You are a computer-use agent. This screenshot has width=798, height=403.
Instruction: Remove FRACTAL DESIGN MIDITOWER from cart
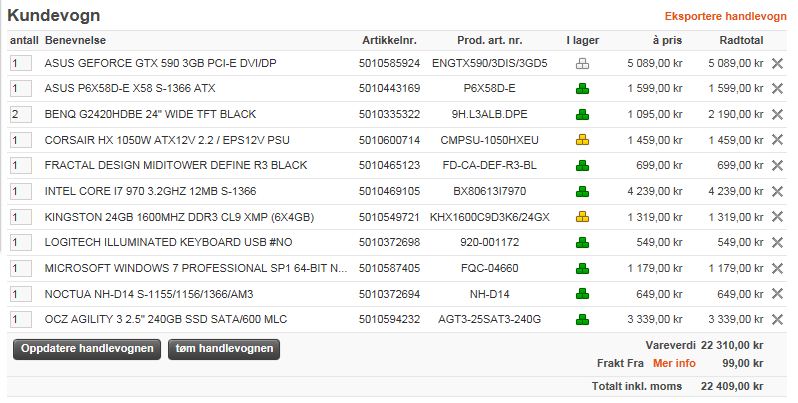coord(777,165)
